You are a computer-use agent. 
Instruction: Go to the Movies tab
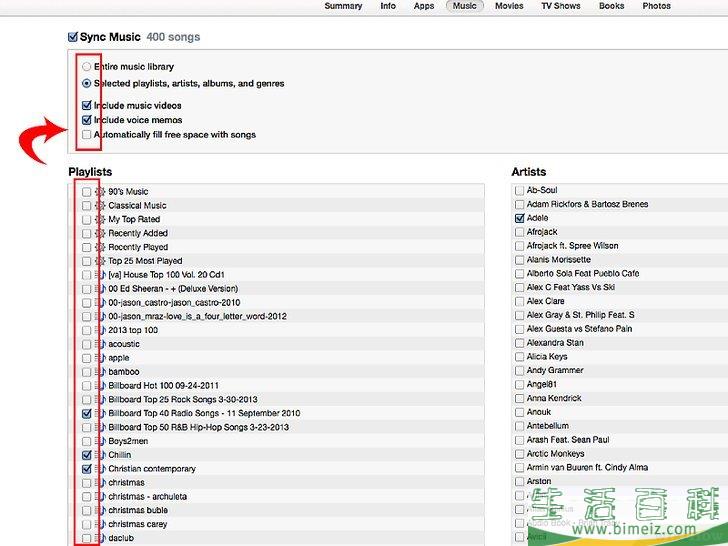(x=509, y=6)
